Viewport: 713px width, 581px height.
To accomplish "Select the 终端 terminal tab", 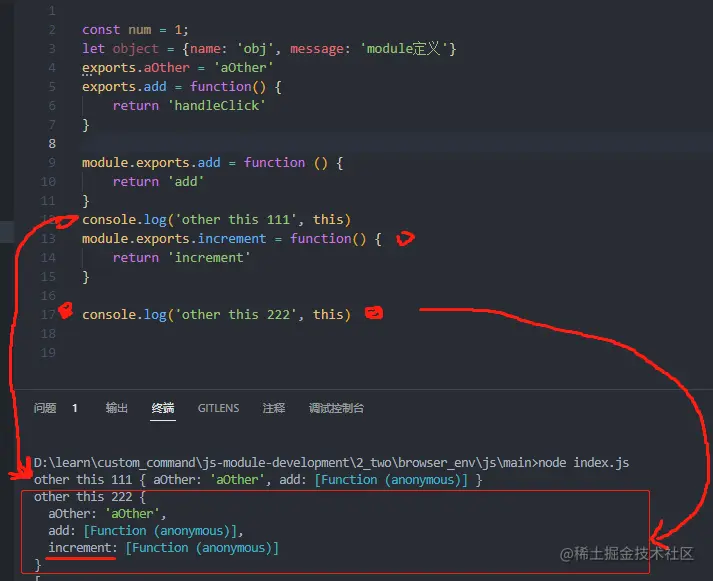I will (x=163, y=408).
